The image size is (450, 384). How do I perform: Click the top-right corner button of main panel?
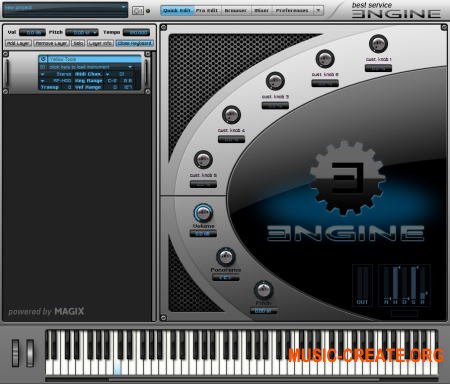click(x=444, y=27)
